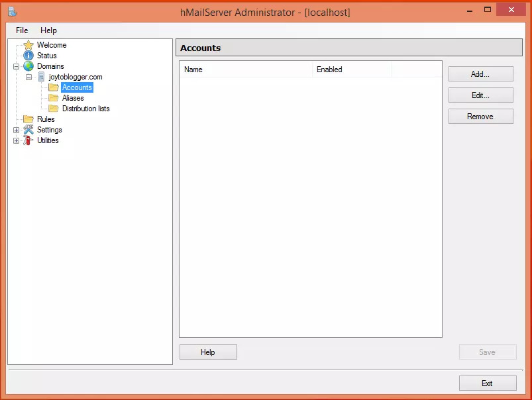Sort accounts by Name column header

(245, 70)
